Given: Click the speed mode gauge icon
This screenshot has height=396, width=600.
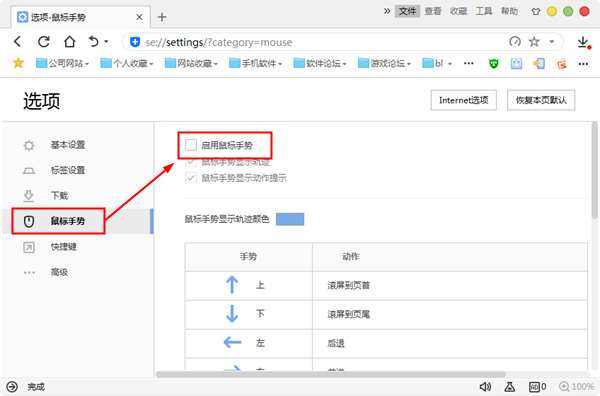Looking at the screenshot, I should [515, 41].
